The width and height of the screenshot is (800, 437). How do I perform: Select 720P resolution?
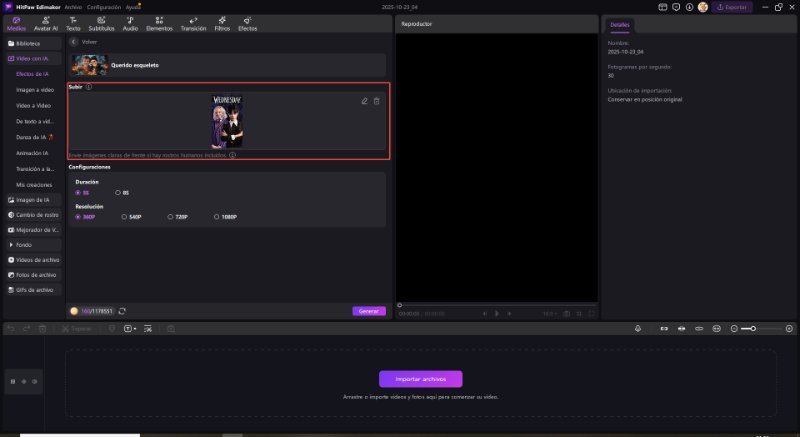pos(169,216)
